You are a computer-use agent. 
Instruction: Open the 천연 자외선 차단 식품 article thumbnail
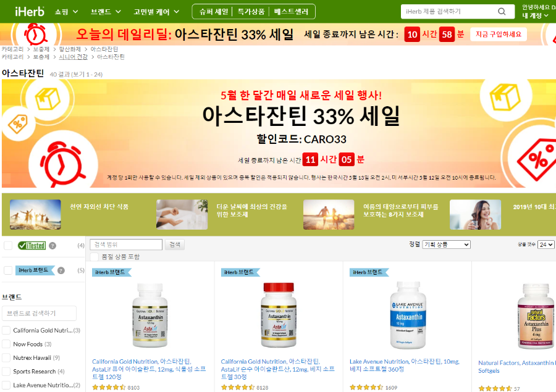35,214
